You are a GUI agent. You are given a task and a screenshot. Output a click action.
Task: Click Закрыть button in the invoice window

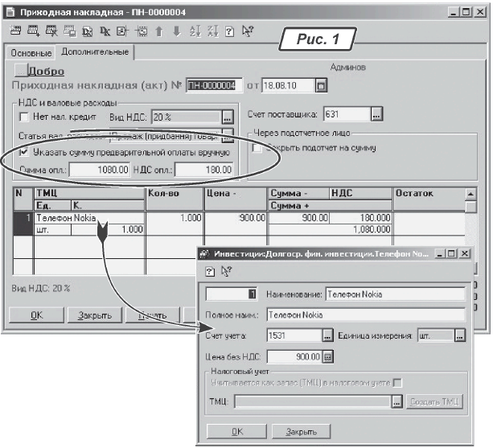pyautogui.click(x=94, y=314)
